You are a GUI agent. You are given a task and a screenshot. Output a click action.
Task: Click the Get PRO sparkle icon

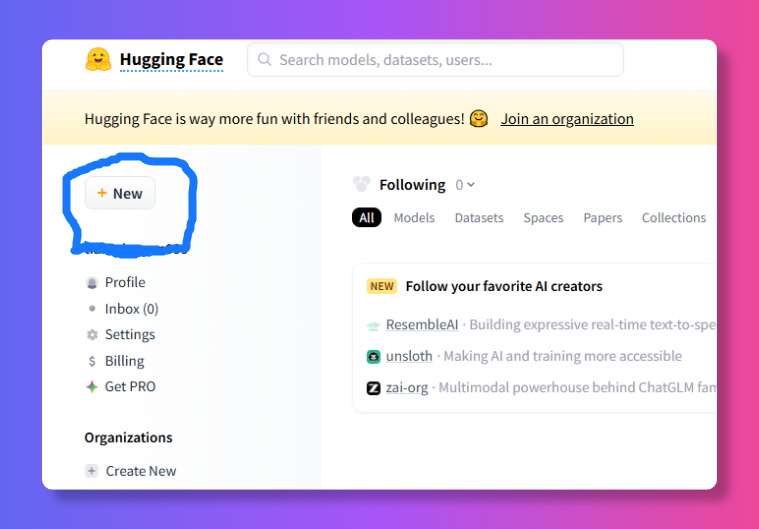click(92, 387)
